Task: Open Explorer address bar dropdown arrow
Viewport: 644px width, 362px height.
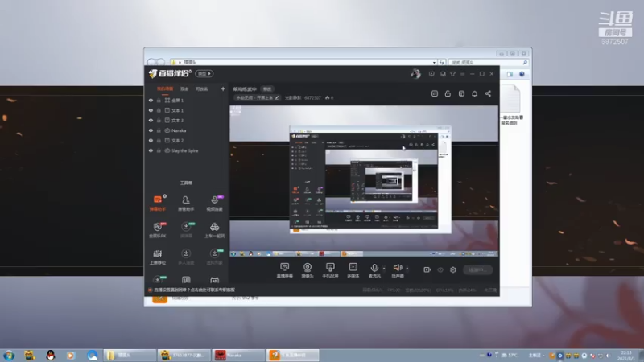Action: [434, 63]
